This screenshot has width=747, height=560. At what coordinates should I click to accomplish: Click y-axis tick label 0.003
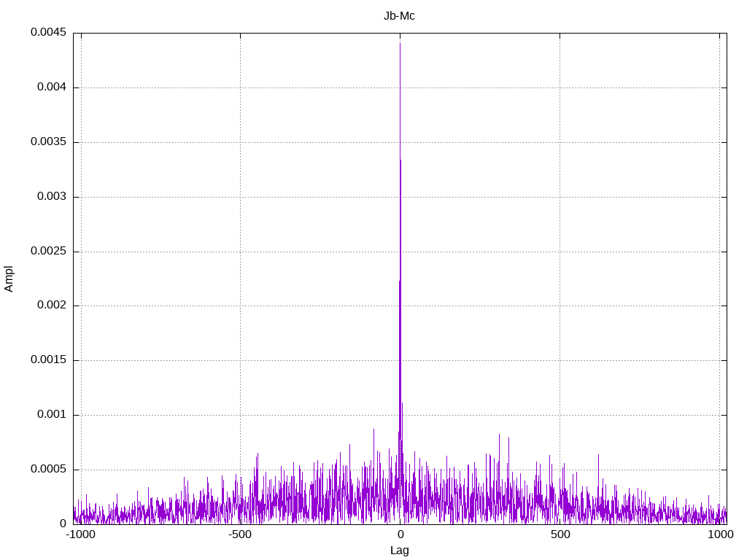(x=52, y=196)
